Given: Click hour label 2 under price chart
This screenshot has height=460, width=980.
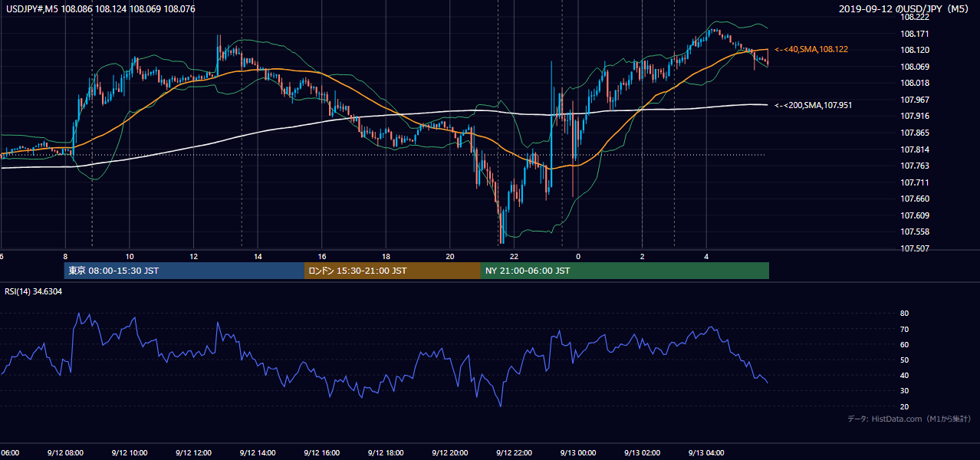Looking at the screenshot, I should click(x=643, y=257).
